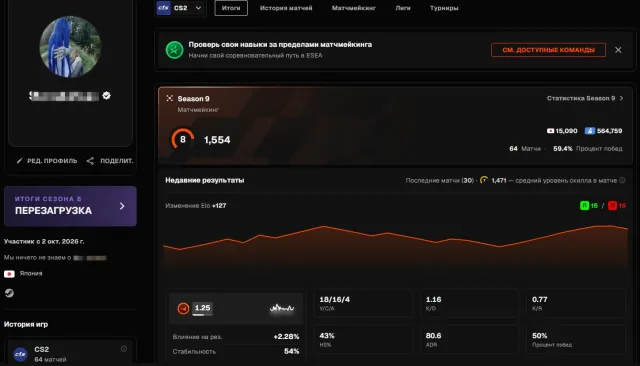Click the 18/16/4 У/С/А stat card

363,303
